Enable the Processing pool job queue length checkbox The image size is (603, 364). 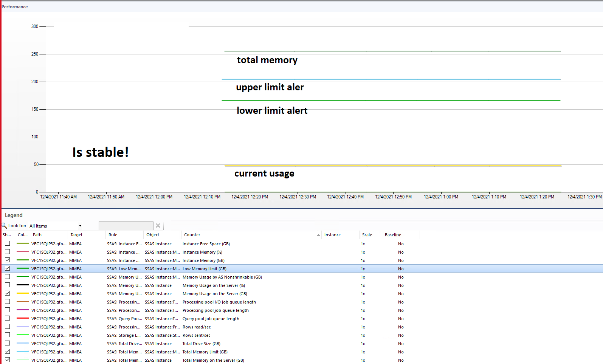(x=7, y=310)
